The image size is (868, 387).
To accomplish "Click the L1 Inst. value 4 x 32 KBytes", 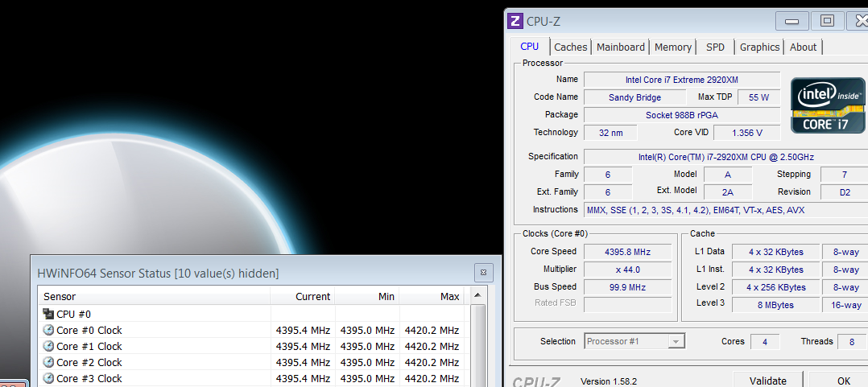I will [775, 270].
